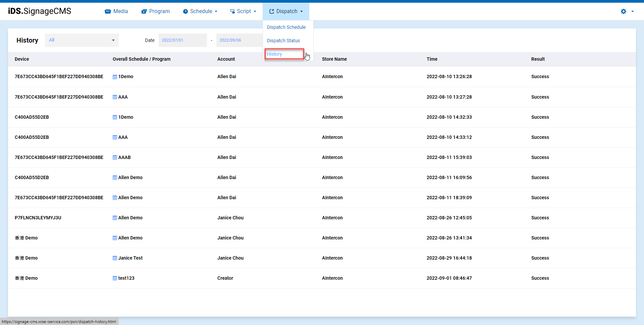Open the Media tab
This screenshot has width=644, height=325.
tap(116, 11)
